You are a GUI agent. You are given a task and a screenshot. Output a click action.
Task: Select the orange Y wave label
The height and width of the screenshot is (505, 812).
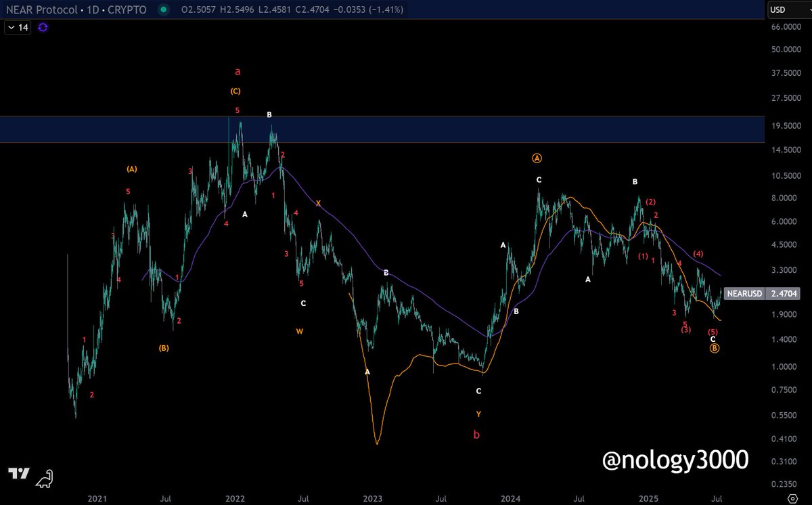[x=478, y=414]
